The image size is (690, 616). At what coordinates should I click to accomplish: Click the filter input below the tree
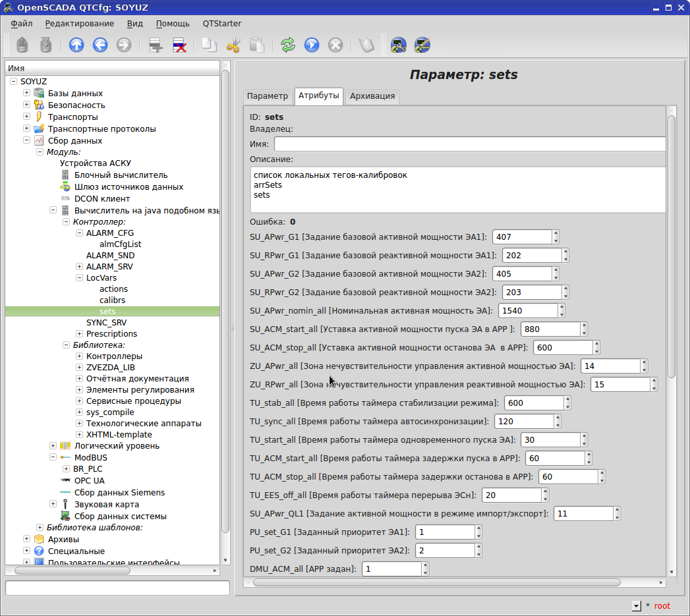click(117, 588)
